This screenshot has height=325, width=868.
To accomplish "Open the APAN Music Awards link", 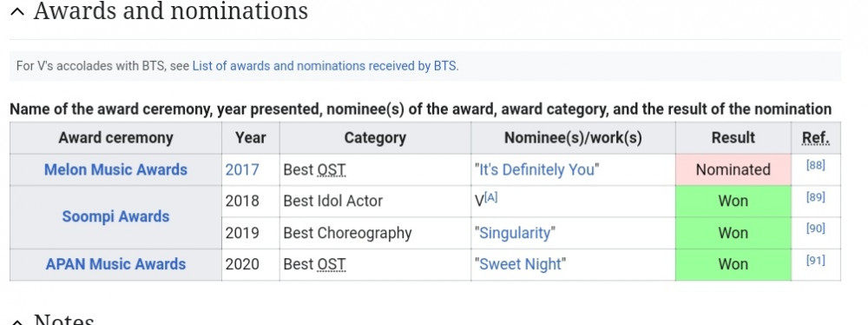I will pos(115,264).
